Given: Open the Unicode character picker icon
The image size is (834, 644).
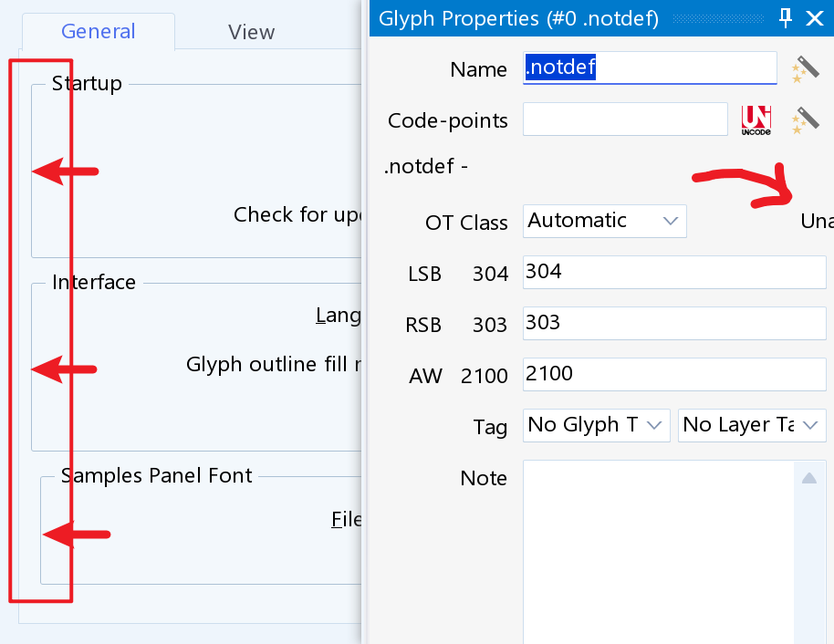Looking at the screenshot, I should point(756,120).
